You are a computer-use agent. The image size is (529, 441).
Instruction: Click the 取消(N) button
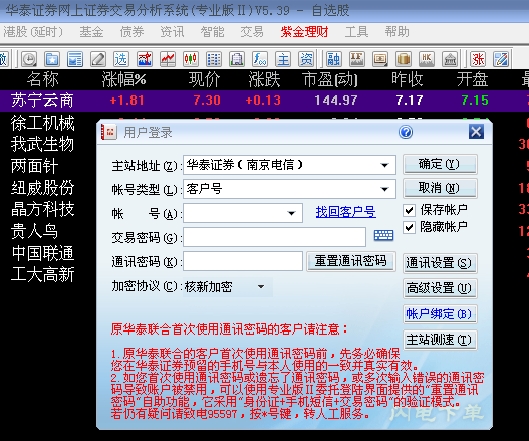(x=440, y=188)
